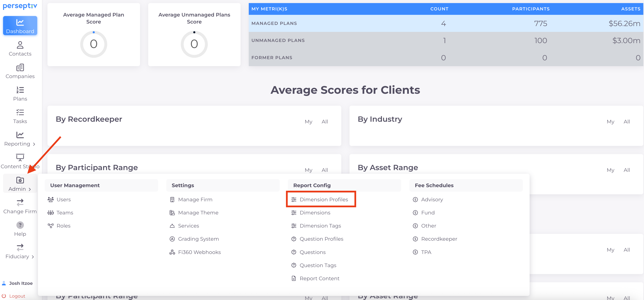
Task: Click the Tasks checklist icon
Action: coord(20,112)
